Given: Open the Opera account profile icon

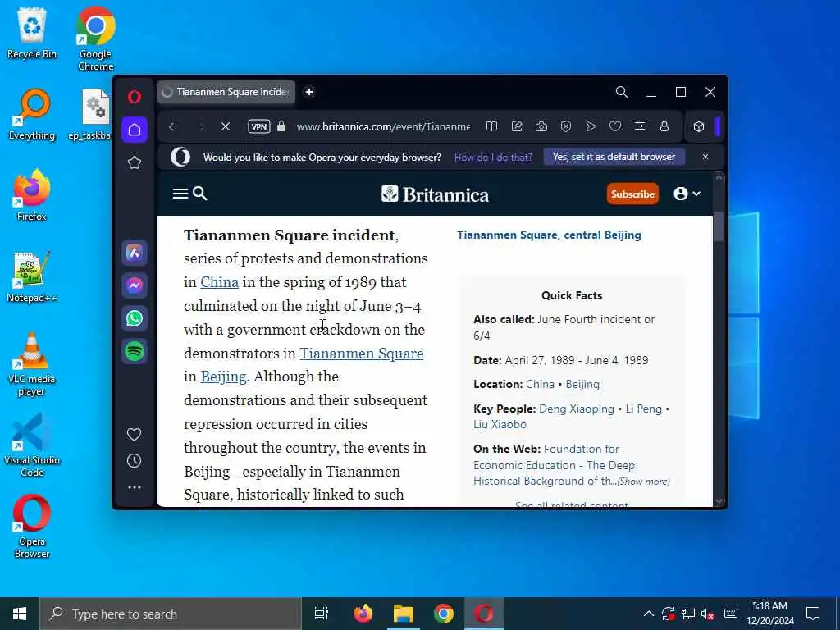Looking at the screenshot, I should click(x=664, y=126).
